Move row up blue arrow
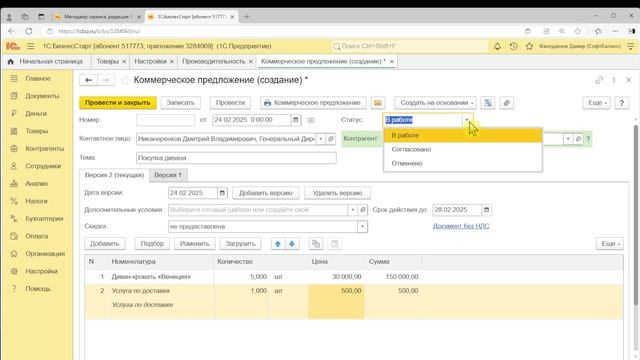The height and width of the screenshot is (360, 640). pos(278,244)
